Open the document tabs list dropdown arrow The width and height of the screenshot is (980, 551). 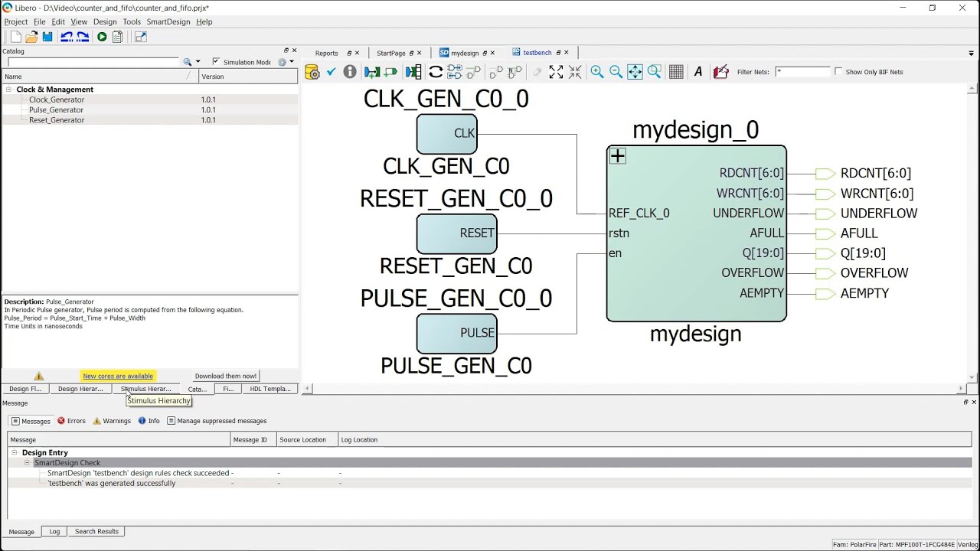pyautogui.click(x=972, y=53)
